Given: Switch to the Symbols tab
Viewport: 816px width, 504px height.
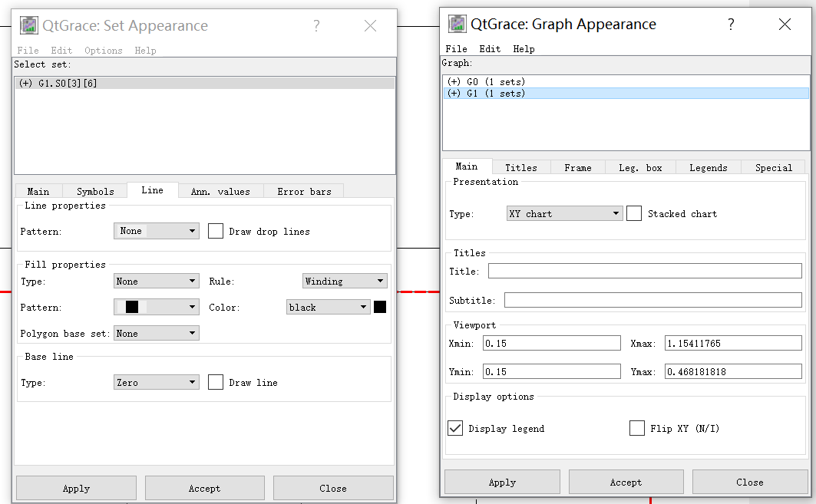Looking at the screenshot, I should click(x=94, y=190).
